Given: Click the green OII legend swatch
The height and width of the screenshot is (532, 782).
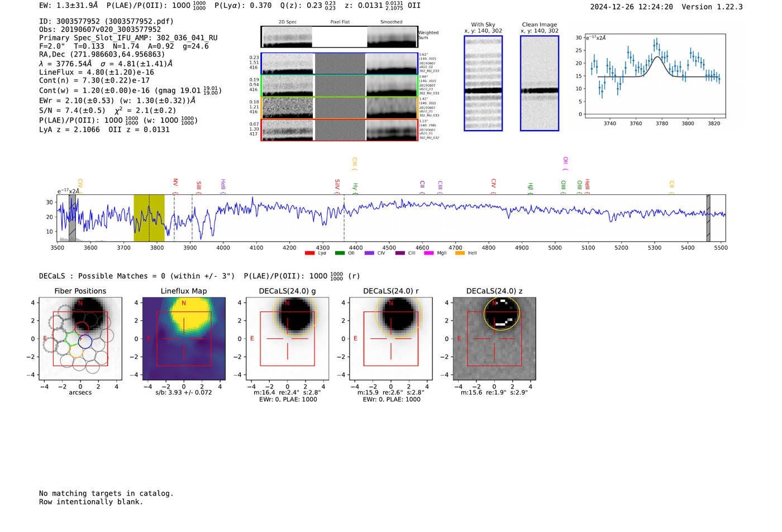Looking at the screenshot, I should pyautogui.click(x=340, y=253).
